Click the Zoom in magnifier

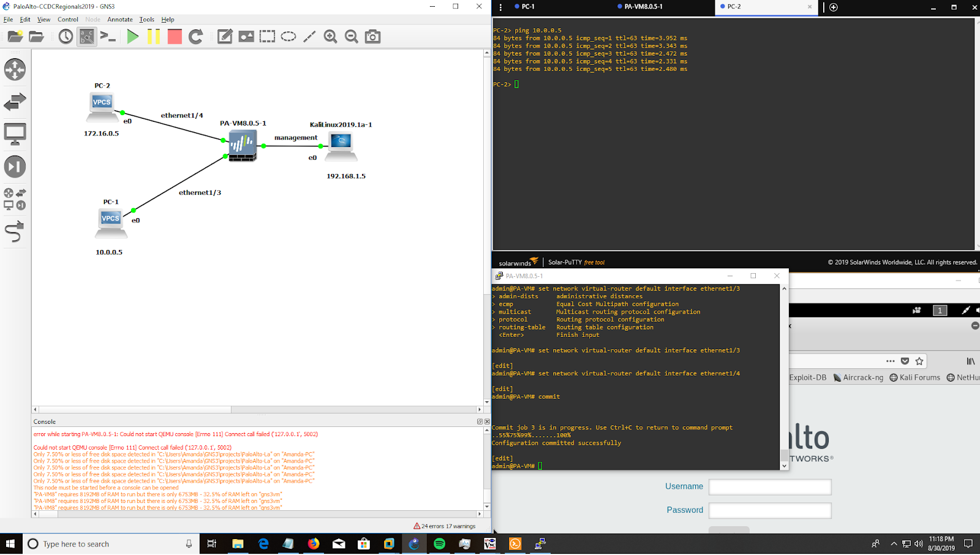tap(331, 37)
